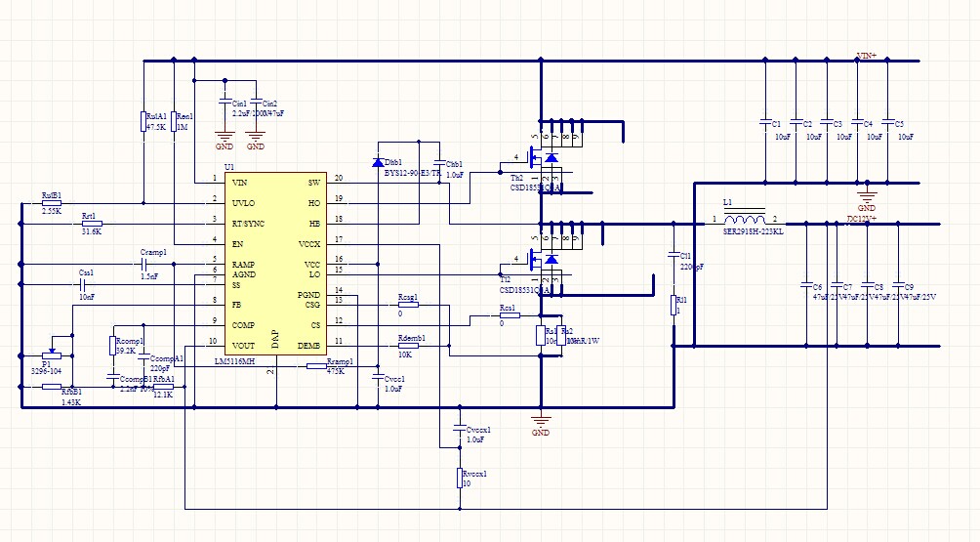Click the 31.6K value text
Image resolution: width=980 pixels, height=542 pixels.
point(91,231)
